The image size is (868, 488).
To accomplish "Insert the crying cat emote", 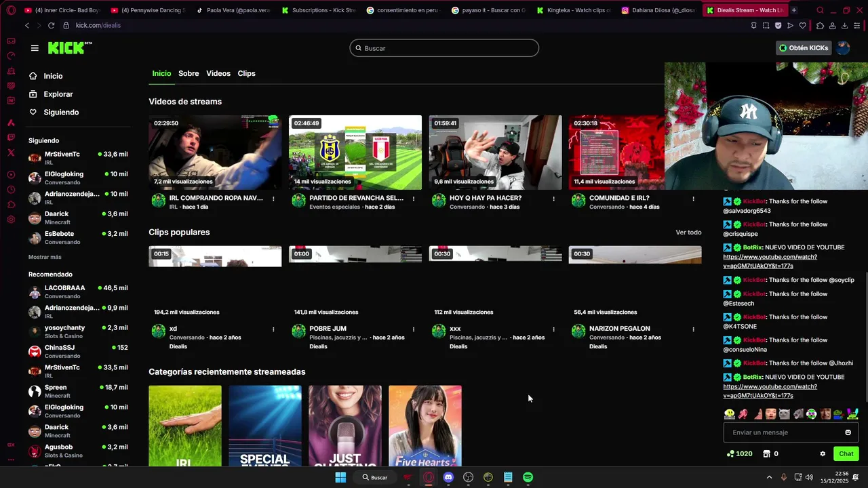I will pos(784,413).
